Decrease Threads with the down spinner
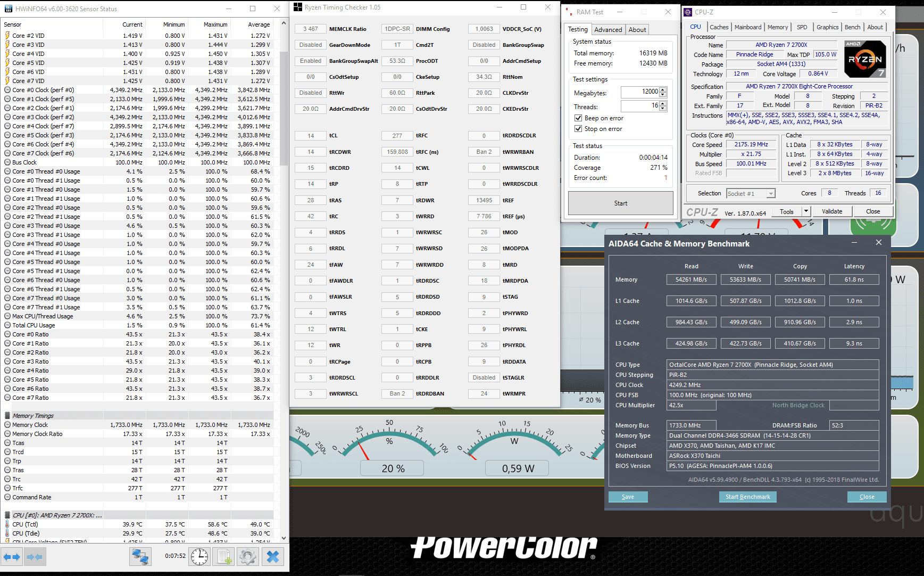924x576 pixels. point(663,109)
